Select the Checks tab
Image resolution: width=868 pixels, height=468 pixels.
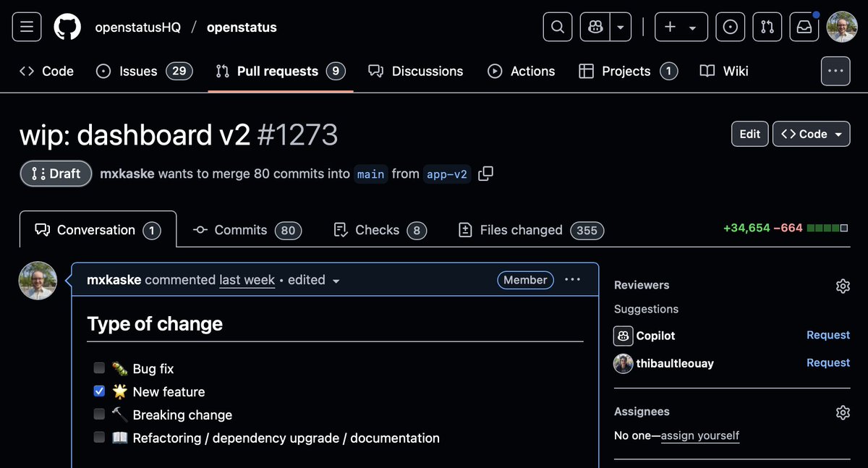point(380,230)
